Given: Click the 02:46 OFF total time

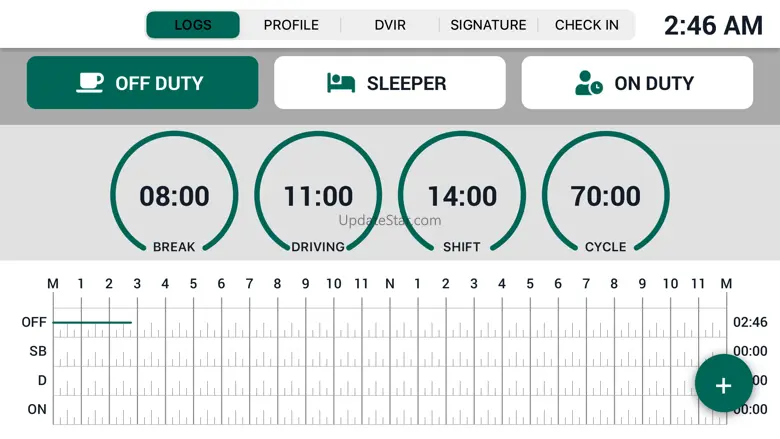Looking at the screenshot, I should click(750, 322).
